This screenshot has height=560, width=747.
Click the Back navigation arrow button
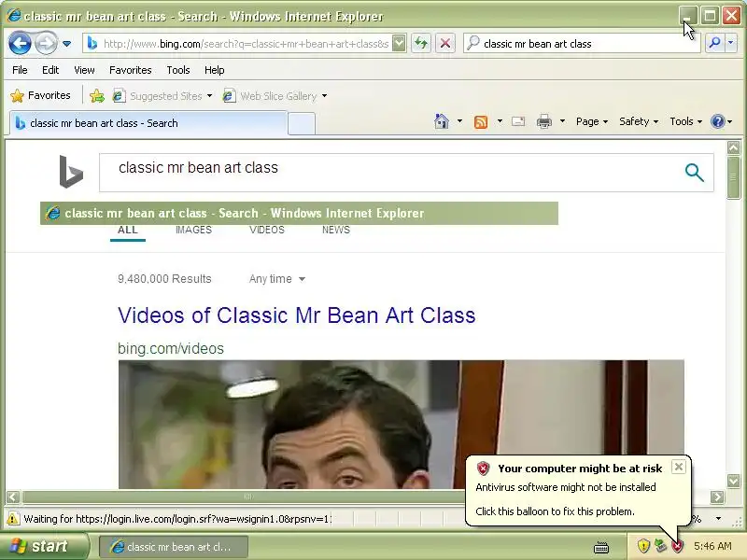point(20,44)
